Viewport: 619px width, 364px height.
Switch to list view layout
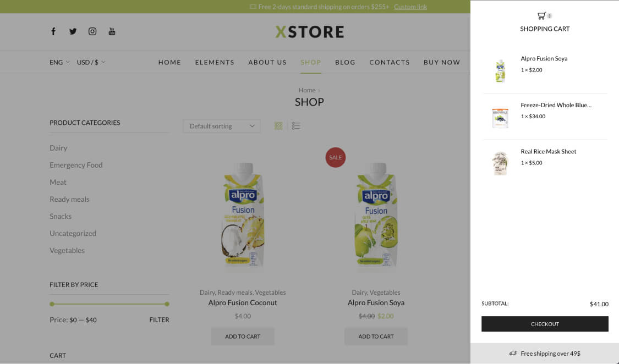296,126
